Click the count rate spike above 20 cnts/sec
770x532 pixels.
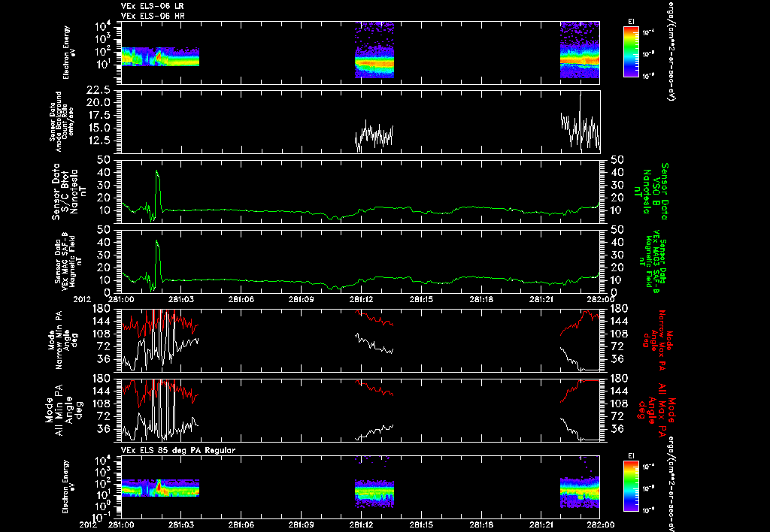[x=581, y=120]
